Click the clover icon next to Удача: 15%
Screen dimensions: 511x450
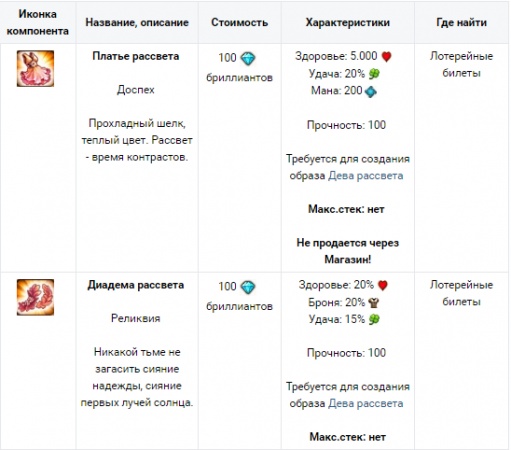click(374, 319)
